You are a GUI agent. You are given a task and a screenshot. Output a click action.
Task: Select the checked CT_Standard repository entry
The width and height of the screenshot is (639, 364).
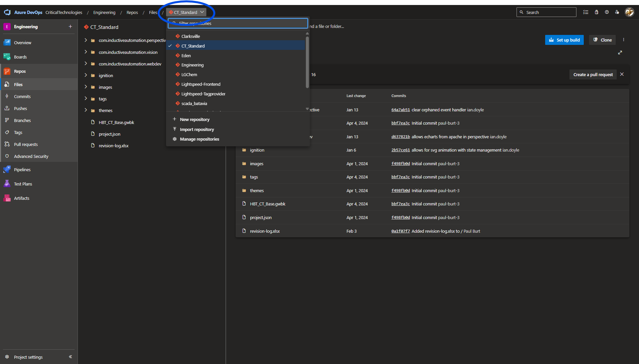click(193, 46)
